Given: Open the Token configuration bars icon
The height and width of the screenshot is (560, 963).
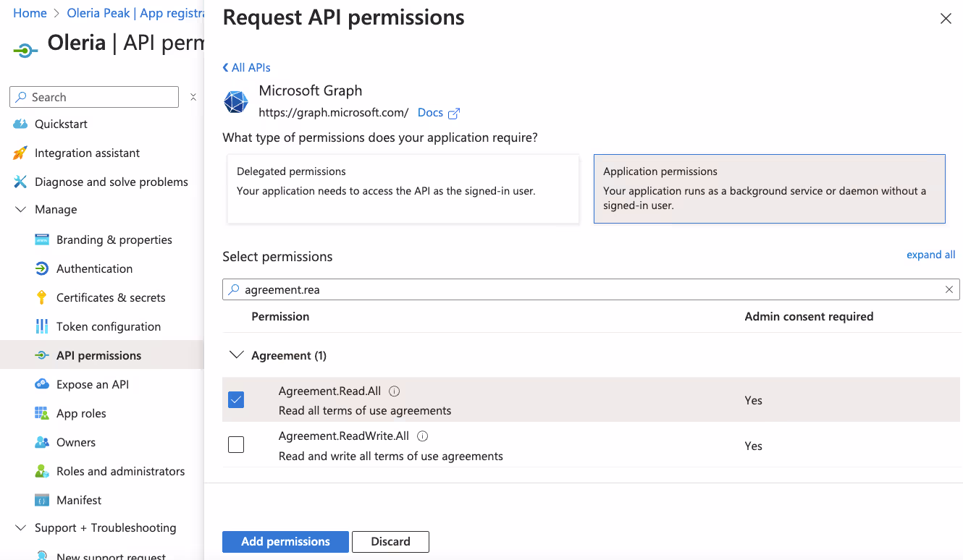Looking at the screenshot, I should [42, 326].
